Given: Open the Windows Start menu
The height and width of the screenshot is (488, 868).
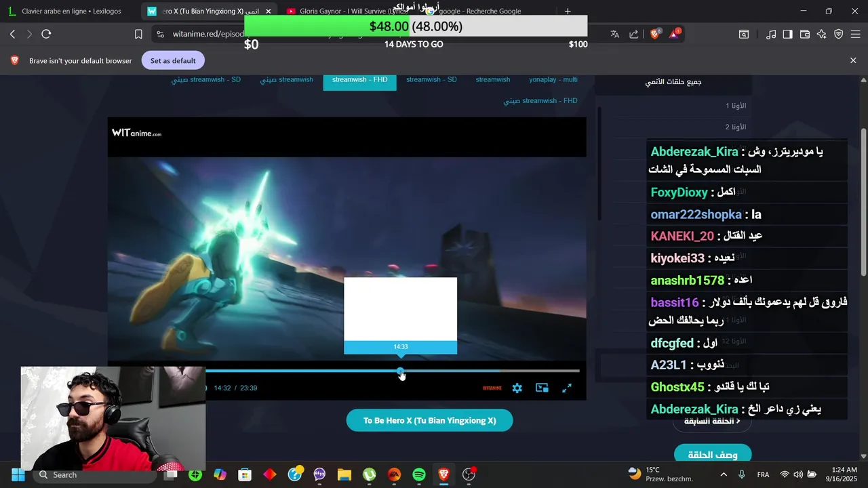Looking at the screenshot, I should [18, 474].
